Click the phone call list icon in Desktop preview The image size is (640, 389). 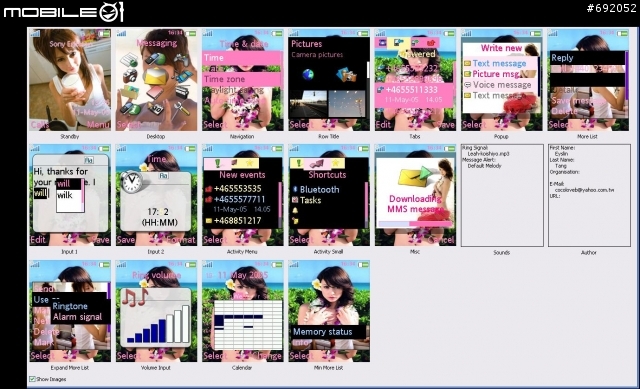coord(130,60)
